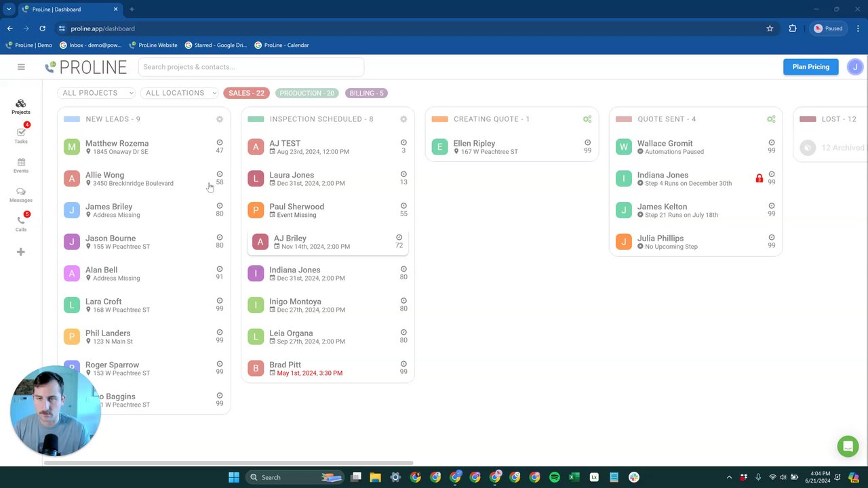868x488 pixels.
Task: Open New Leads column settings gear
Action: click(x=220, y=119)
